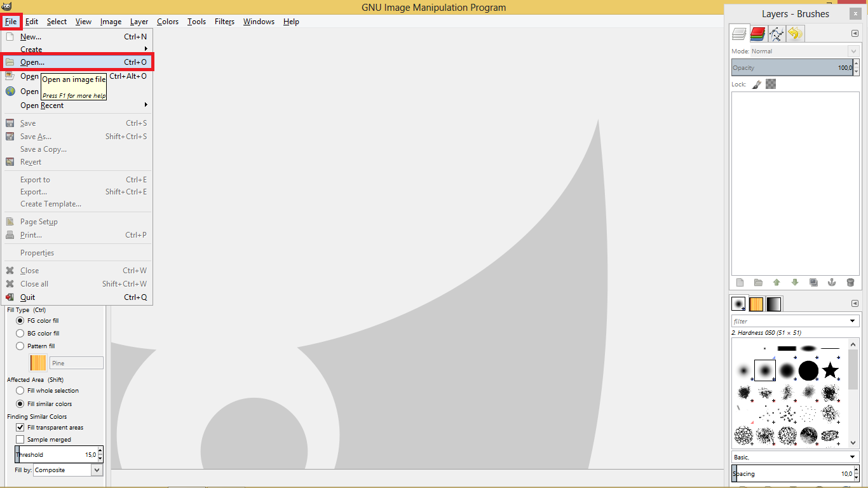Image resolution: width=868 pixels, height=488 pixels.
Task: Click the Anchor Layer anchor icon
Action: 832,282
